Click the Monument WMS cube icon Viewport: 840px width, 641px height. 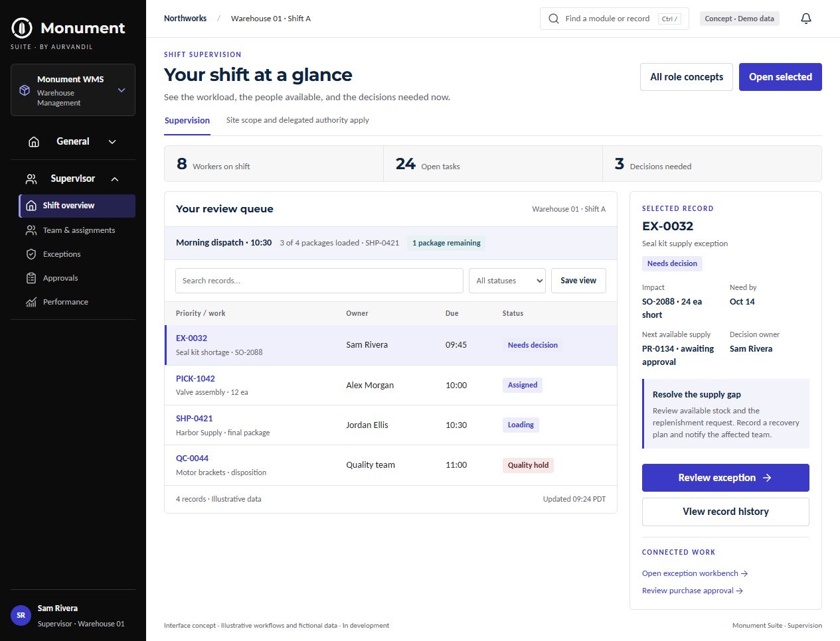25,90
